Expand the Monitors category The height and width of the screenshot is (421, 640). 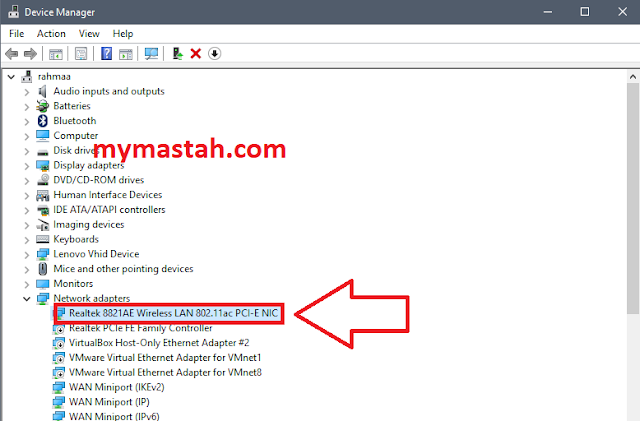point(27,284)
